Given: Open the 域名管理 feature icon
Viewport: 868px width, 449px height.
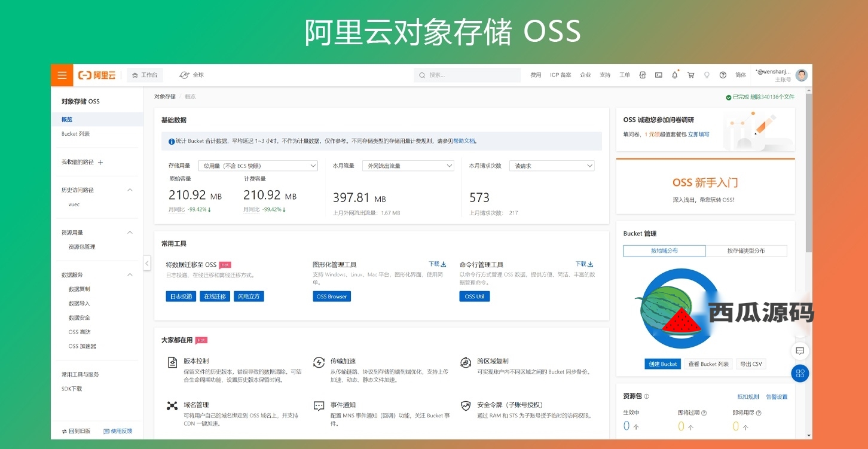Looking at the screenshot, I should 172,406.
